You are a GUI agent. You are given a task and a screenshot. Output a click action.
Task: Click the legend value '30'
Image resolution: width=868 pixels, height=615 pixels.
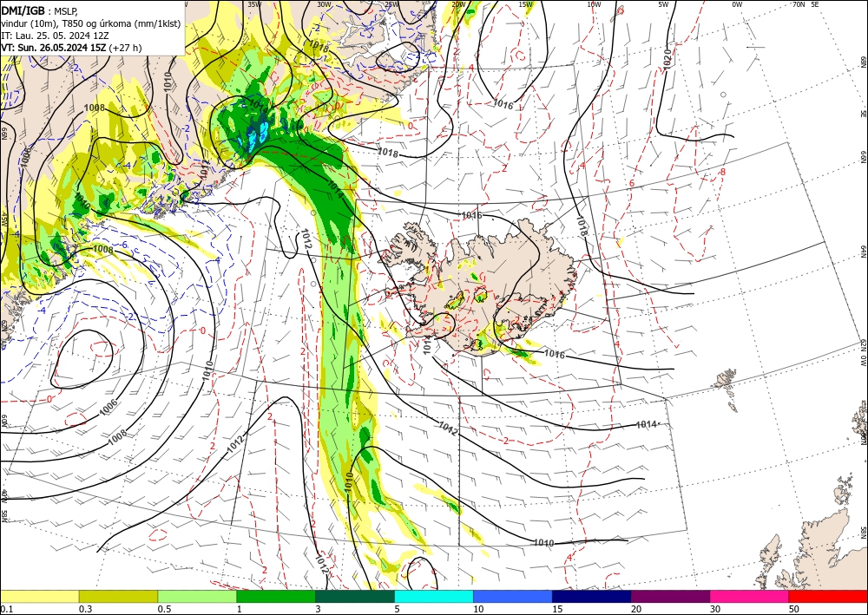715,609
